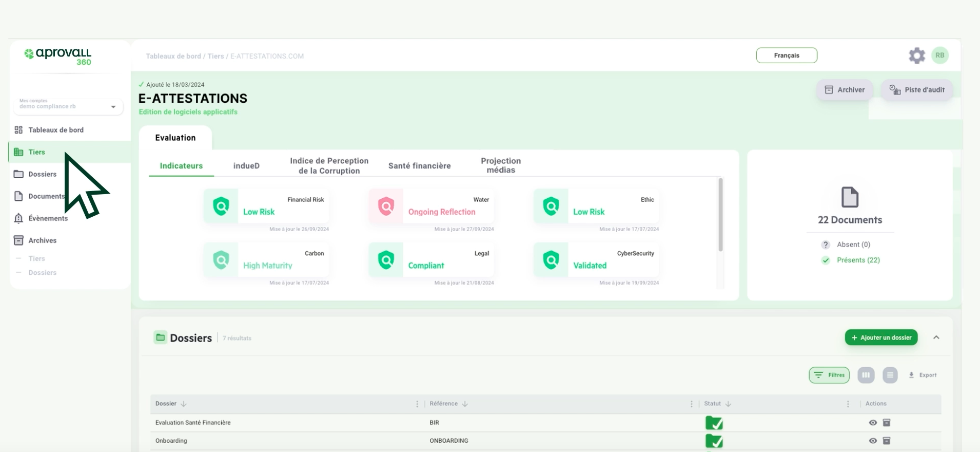
Task: Click the Archiver button
Action: click(x=845, y=90)
